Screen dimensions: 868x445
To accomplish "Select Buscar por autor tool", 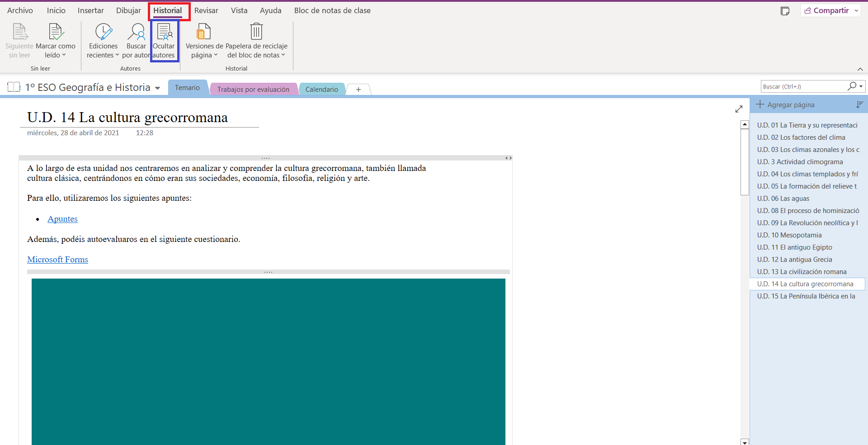I will click(136, 41).
